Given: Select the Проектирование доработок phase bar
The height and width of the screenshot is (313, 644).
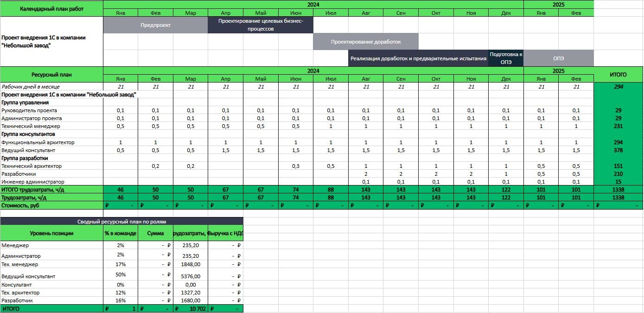Looking at the screenshot, I should [365, 42].
